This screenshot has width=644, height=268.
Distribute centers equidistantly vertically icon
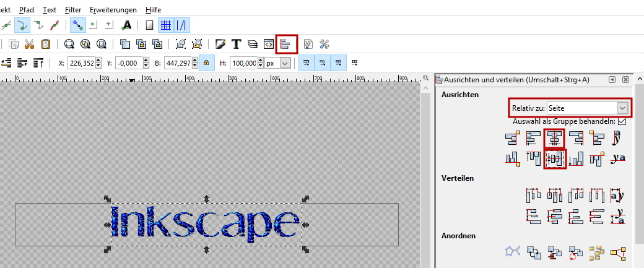click(x=554, y=216)
